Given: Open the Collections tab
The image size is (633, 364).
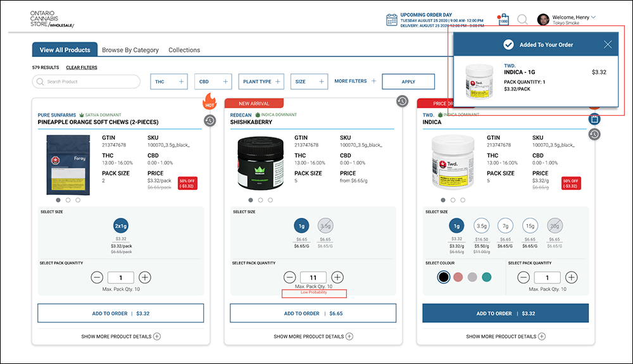Looking at the screenshot, I should tap(184, 50).
